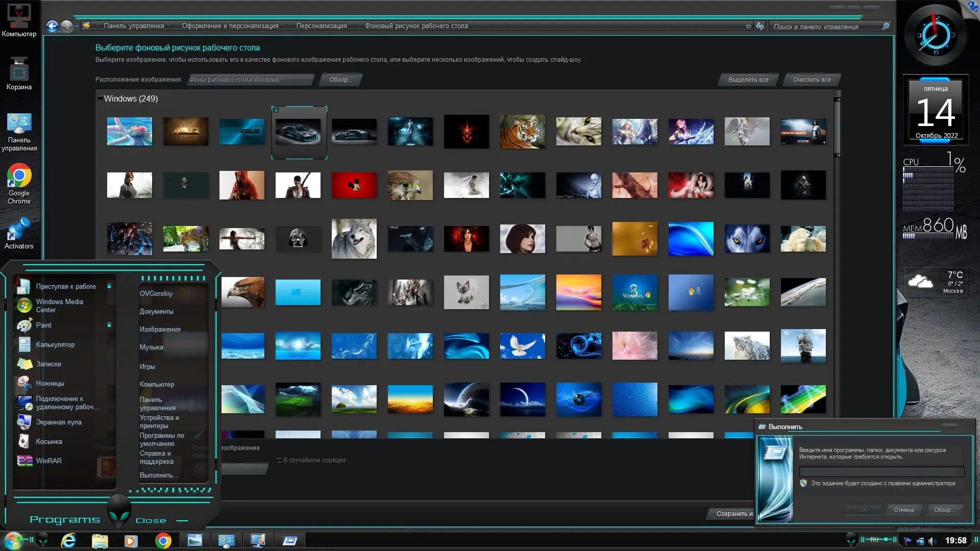The image size is (980, 551).
Task: Open 'Панель управления' in Start menu
Action: (x=157, y=404)
